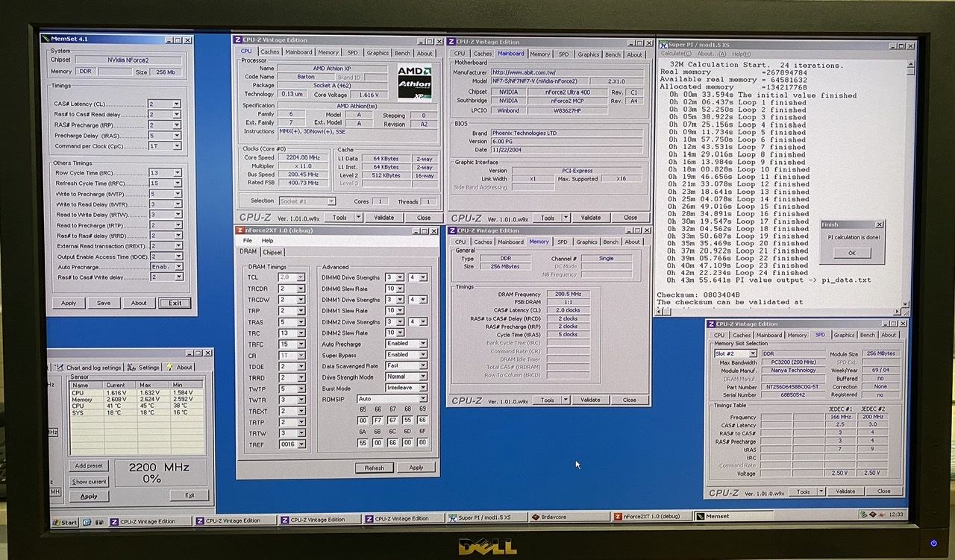Click Exit in MemSet
The height and width of the screenshot is (560, 955).
175,303
